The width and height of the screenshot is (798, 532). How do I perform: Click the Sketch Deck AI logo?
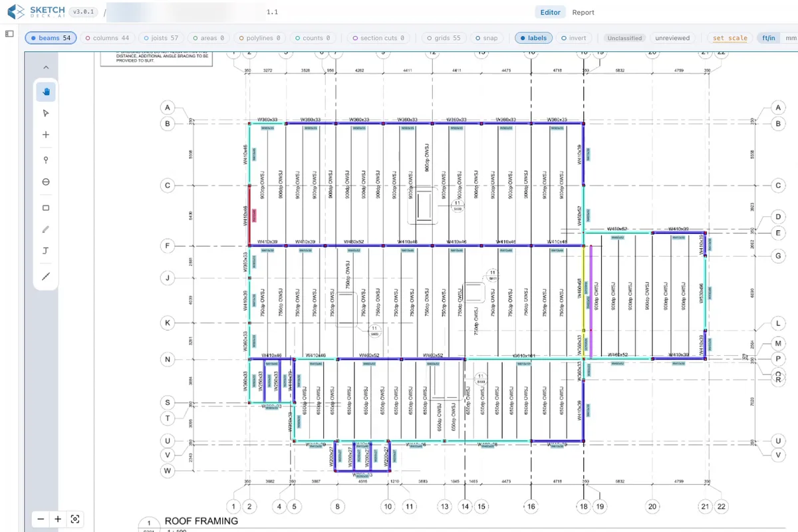36,12
